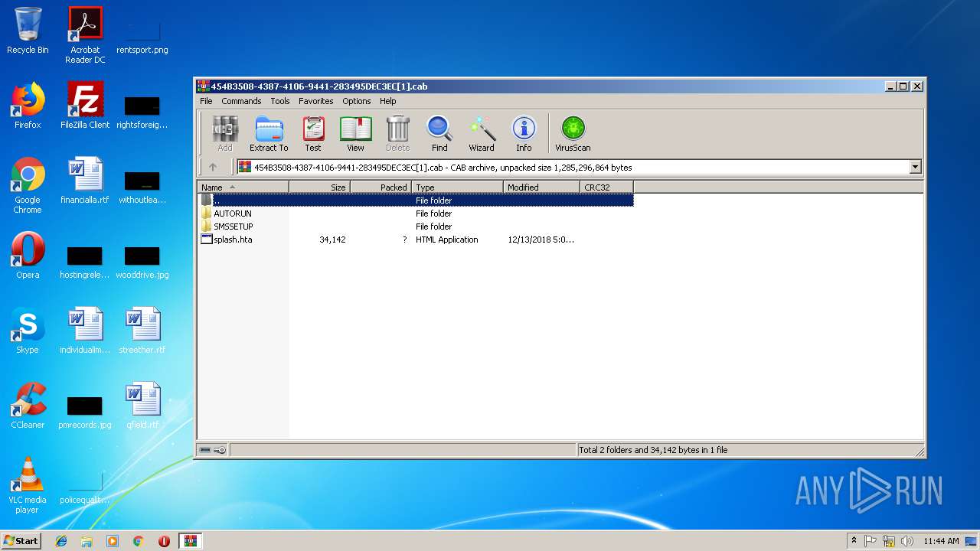Sort by the Modified column header
Image resolution: width=980 pixels, height=551 pixels.
[x=541, y=187]
